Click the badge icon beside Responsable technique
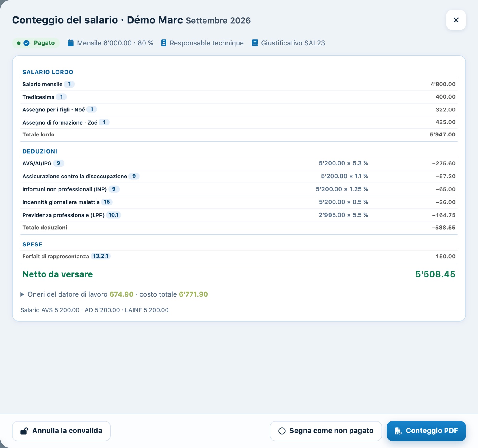 tap(164, 43)
